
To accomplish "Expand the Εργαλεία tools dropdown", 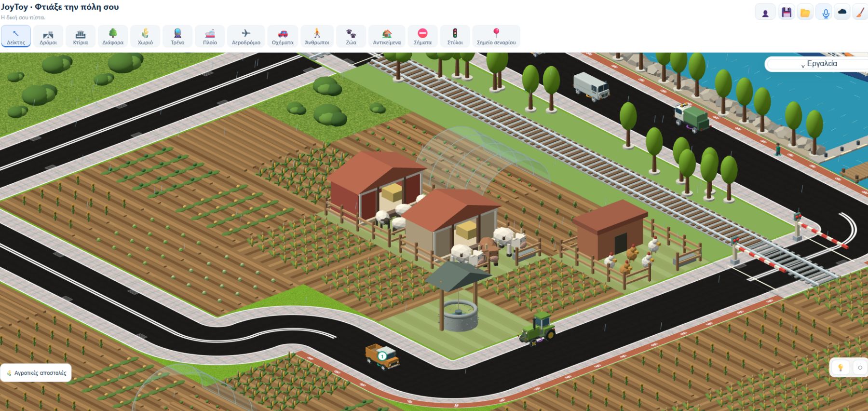I will tap(818, 64).
